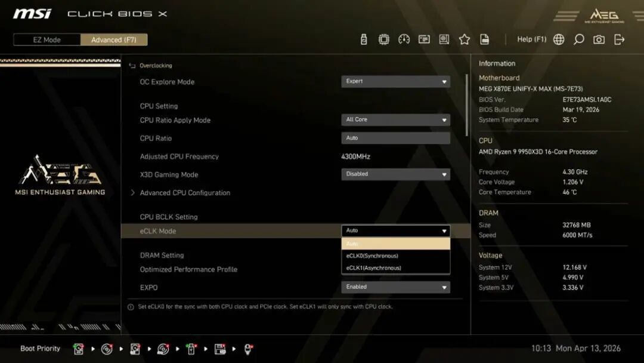
Task: Click the CPU Ratio input field
Action: [x=395, y=138]
